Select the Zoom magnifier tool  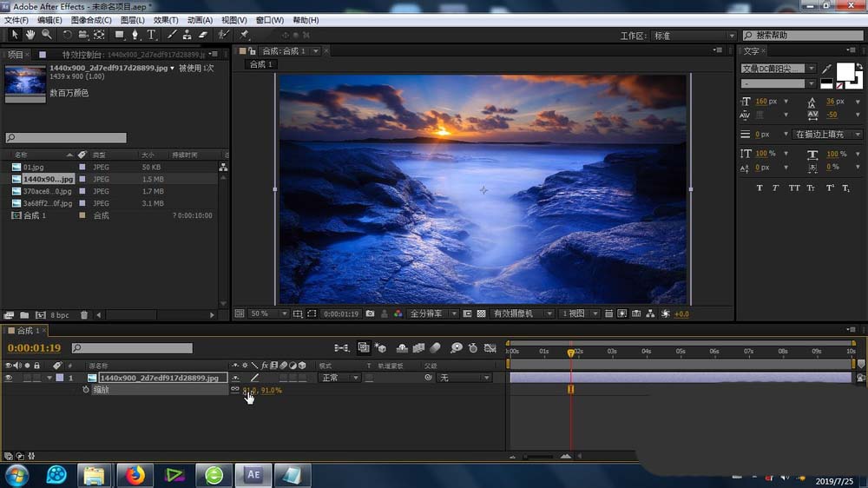46,35
